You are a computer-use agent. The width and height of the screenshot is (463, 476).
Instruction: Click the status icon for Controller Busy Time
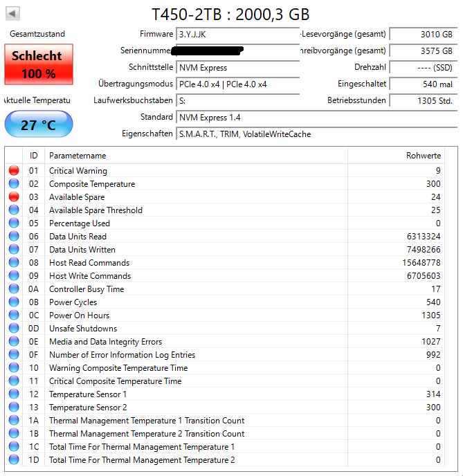click(x=14, y=289)
